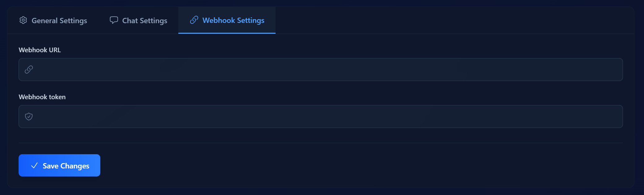Click the "Save Changes" button text
This screenshot has height=195, width=644.
pos(66,166)
